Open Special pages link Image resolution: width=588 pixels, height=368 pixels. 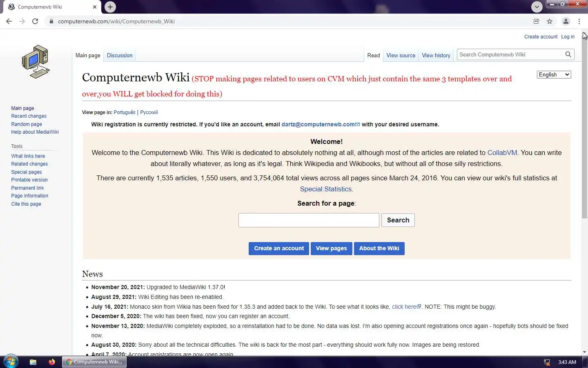pos(27,172)
